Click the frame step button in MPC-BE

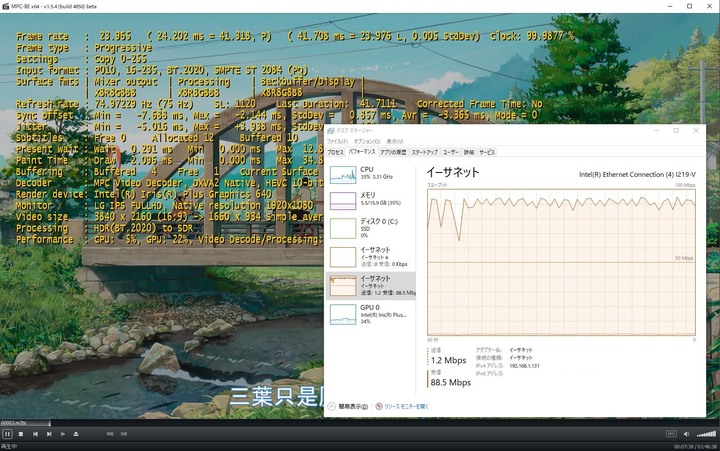tap(62, 434)
